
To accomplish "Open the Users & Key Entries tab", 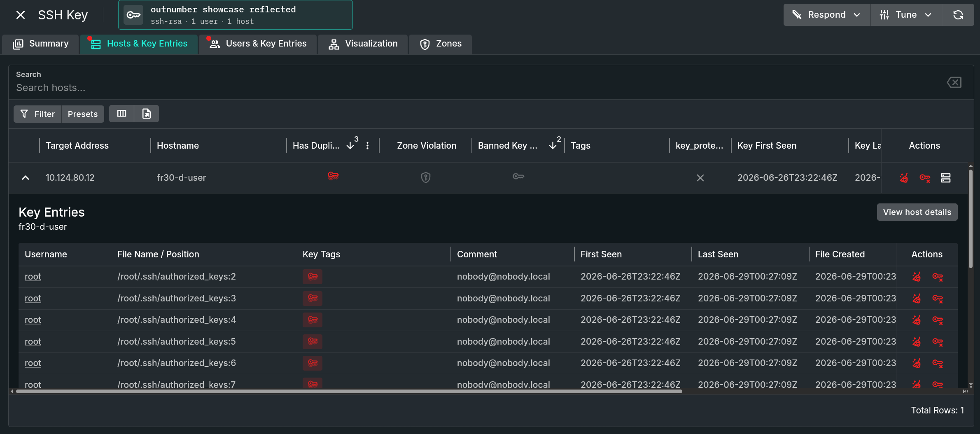I will tap(258, 44).
